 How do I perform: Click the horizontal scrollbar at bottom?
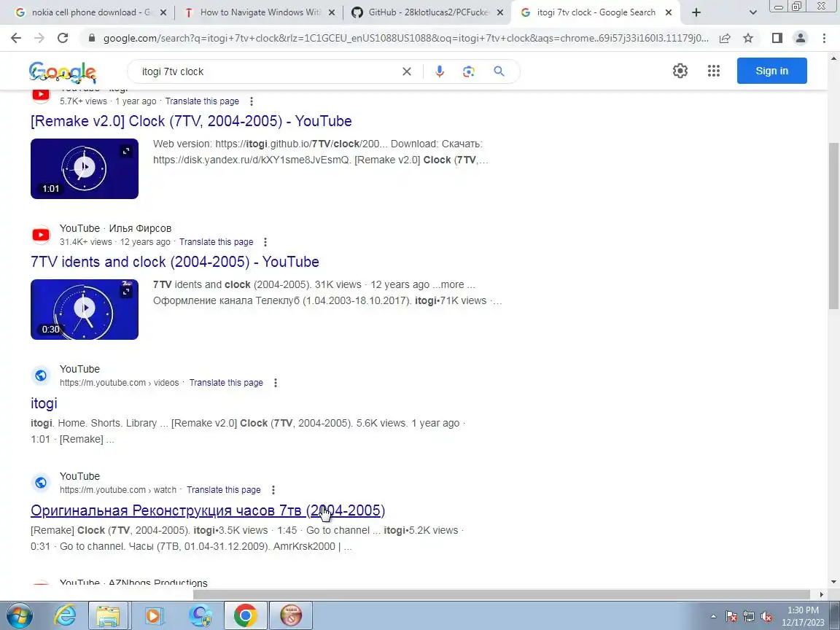point(501,594)
